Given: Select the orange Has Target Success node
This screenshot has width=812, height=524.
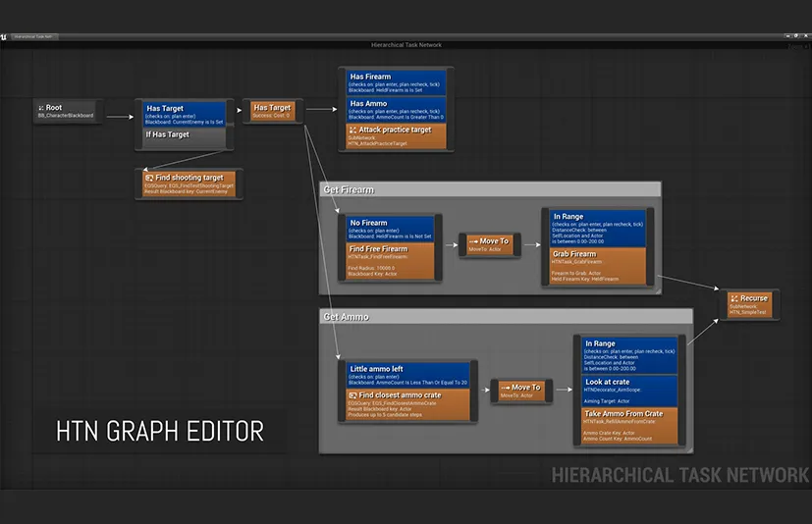Looking at the screenshot, I should coord(272,111).
